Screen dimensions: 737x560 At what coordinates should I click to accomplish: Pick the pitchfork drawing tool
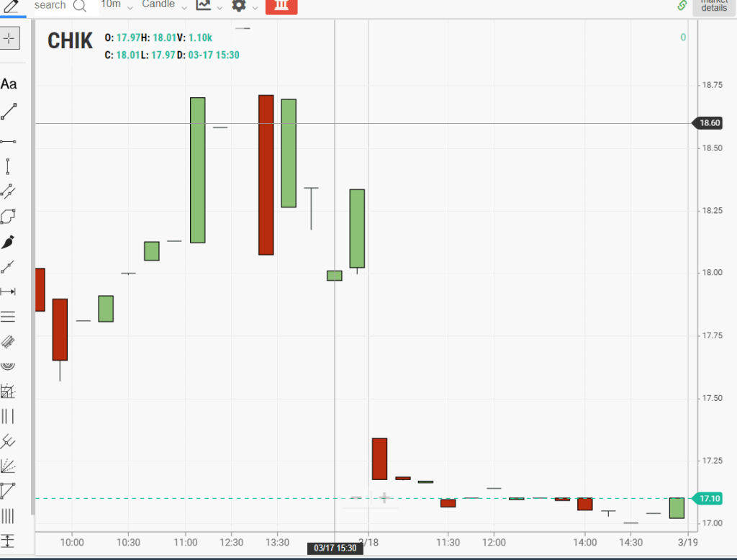(9, 441)
